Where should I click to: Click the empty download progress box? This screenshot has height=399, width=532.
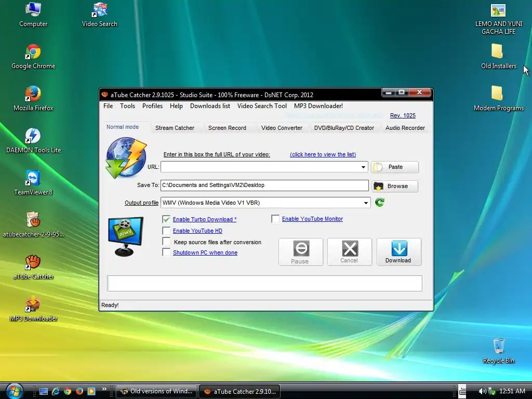(264, 283)
